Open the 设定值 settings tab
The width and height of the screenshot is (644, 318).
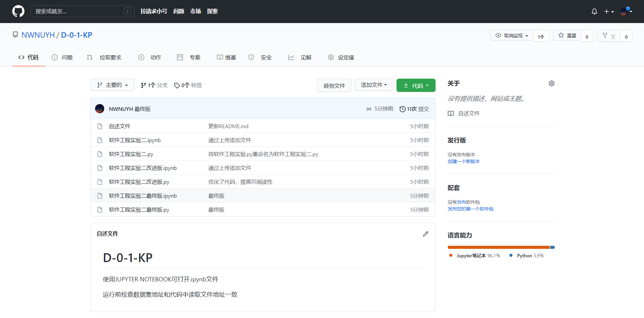341,57
